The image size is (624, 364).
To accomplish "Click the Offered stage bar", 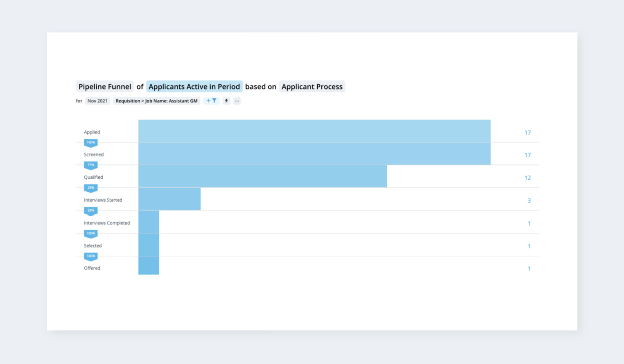I will click(149, 265).
